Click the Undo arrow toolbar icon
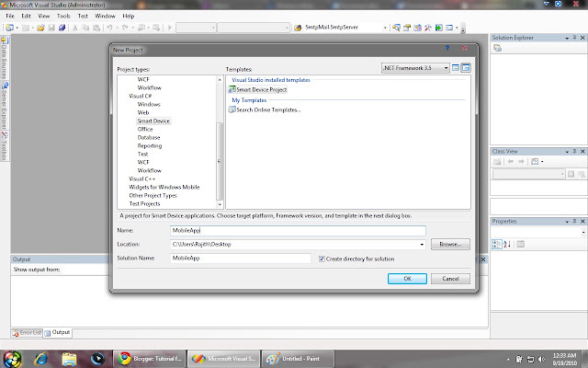588x368 pixels. point(109,28)
